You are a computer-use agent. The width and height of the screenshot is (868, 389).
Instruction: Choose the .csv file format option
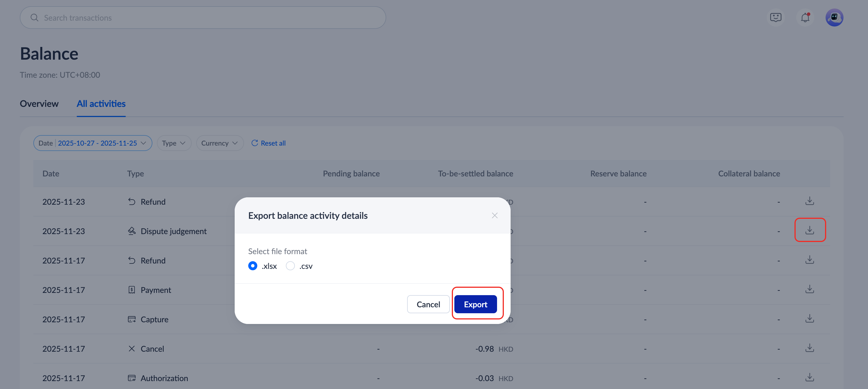pyautogui.click(x=290, y=266)
